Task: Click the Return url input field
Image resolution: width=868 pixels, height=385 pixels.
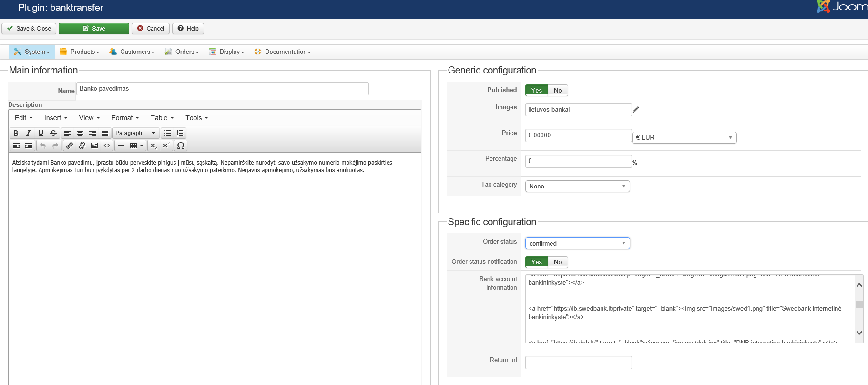Action: coord(578,363)
